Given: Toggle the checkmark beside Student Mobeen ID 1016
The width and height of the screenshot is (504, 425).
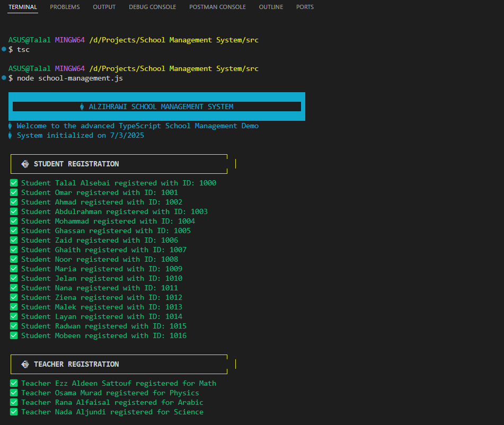Looking at the screenshot, I should (x=13, y=335).
